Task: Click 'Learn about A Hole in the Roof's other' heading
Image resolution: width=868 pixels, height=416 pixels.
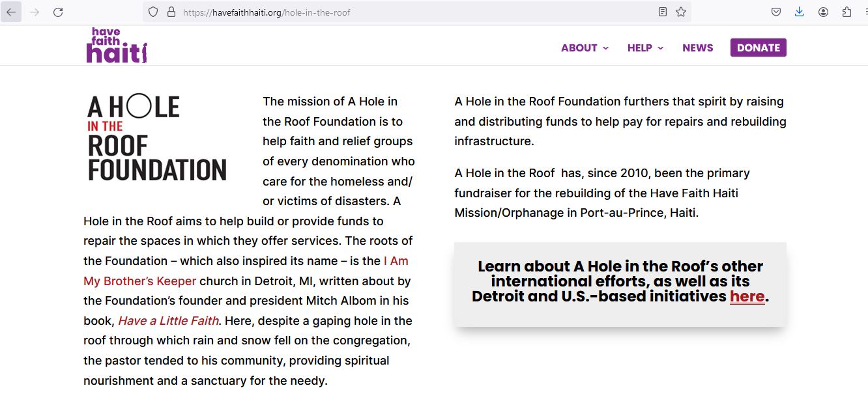Action: point(620,266)
